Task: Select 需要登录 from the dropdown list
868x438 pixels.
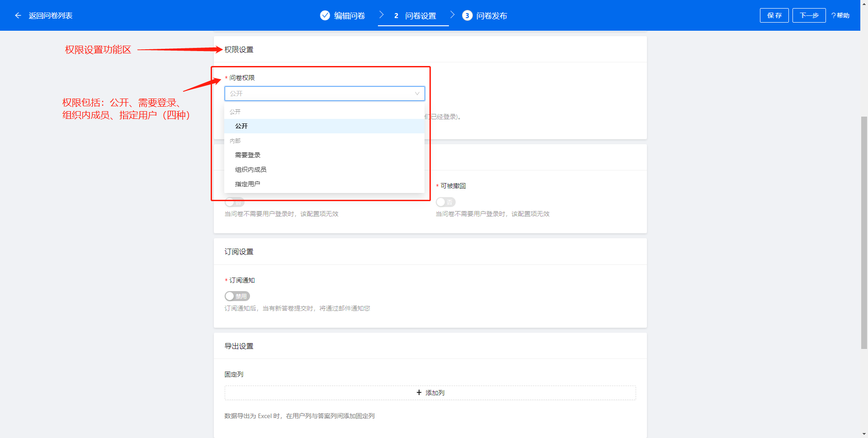Action: [248, 155]
